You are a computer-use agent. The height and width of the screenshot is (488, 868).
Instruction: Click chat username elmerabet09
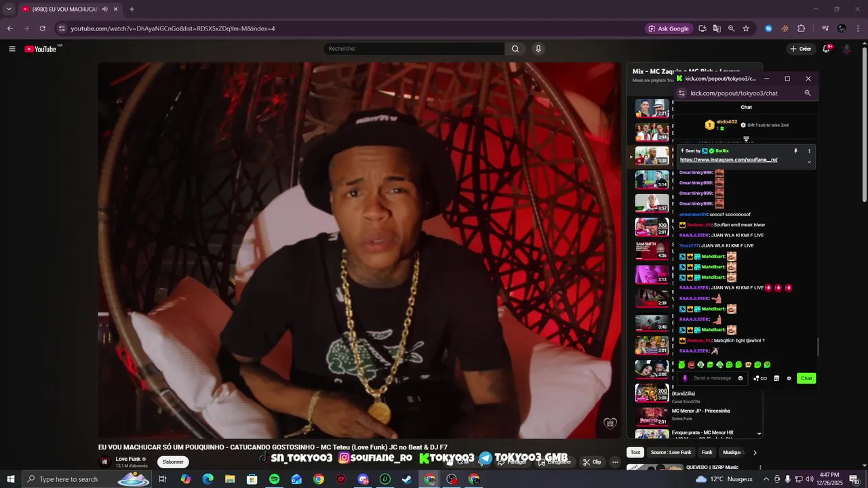pyautogui.click(x=693, y=214)
